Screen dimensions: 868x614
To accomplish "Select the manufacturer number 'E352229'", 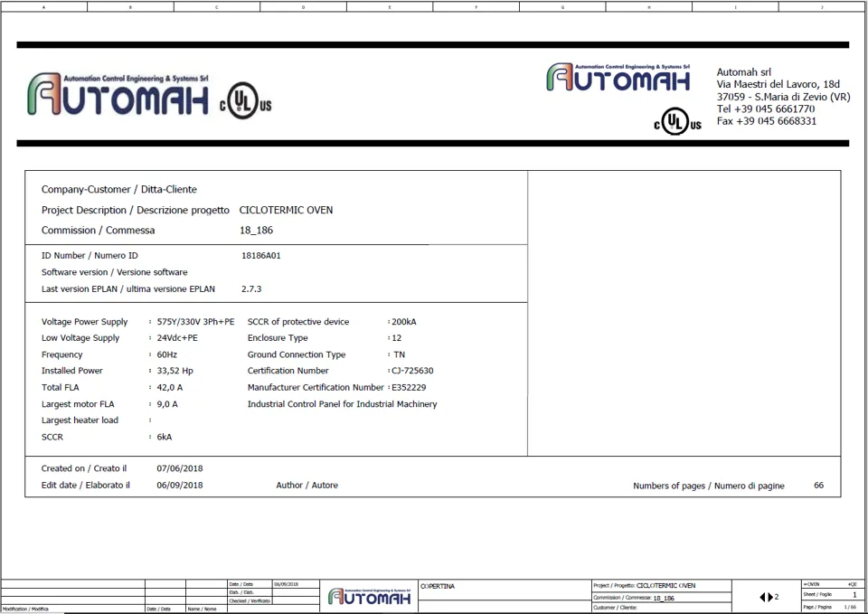I will 409,388.
